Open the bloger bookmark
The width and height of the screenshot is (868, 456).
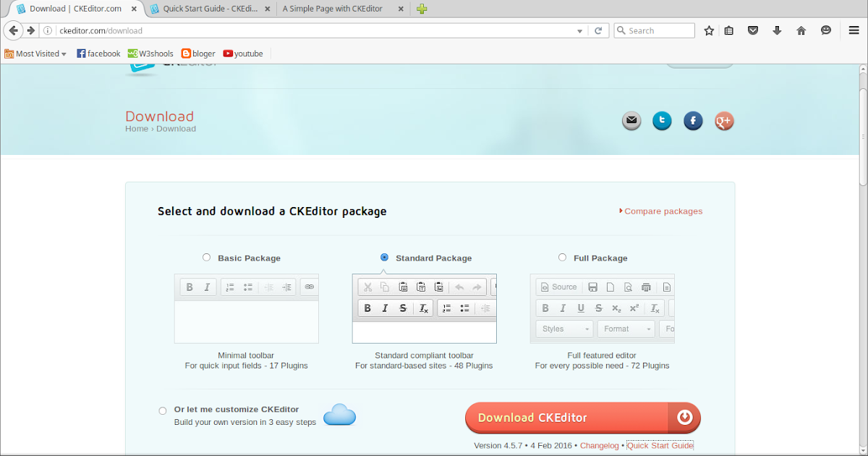pyautogui.click(x=198, y=54)
